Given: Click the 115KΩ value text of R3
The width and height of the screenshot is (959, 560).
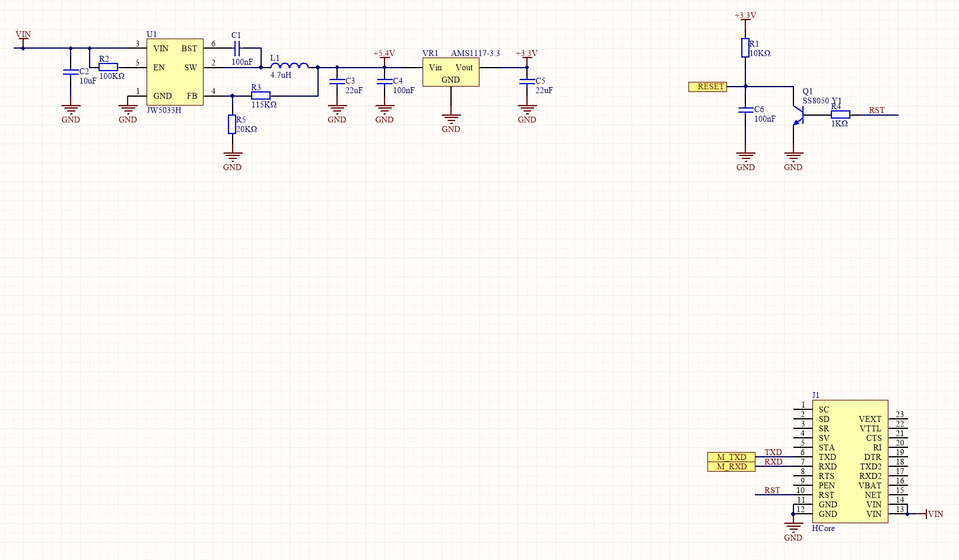Looking at the screenshot, I should coord(264,104).
